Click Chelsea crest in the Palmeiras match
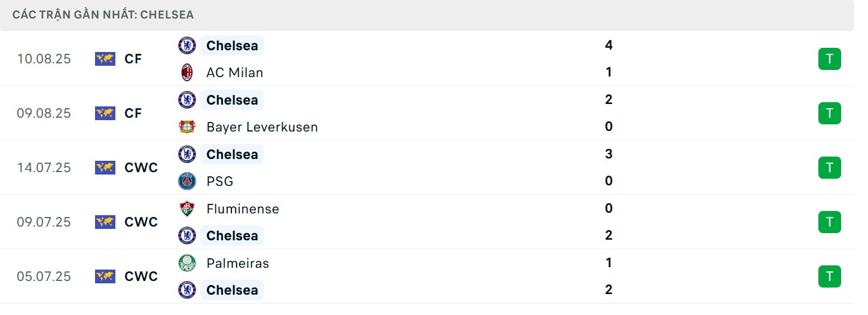The height and width of the screenshot is (315, 868). click(187, 290)
